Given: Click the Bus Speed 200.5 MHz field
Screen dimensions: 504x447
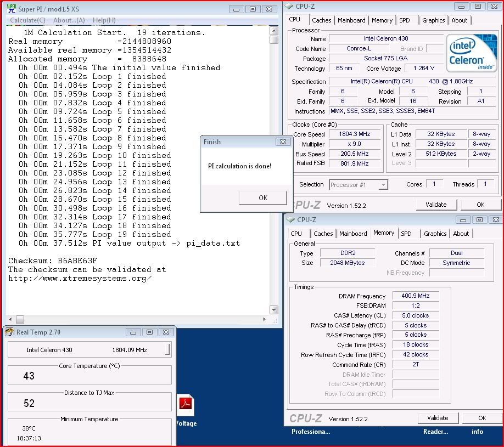Looking at the screenshot, I should click(x=354, y=154).
